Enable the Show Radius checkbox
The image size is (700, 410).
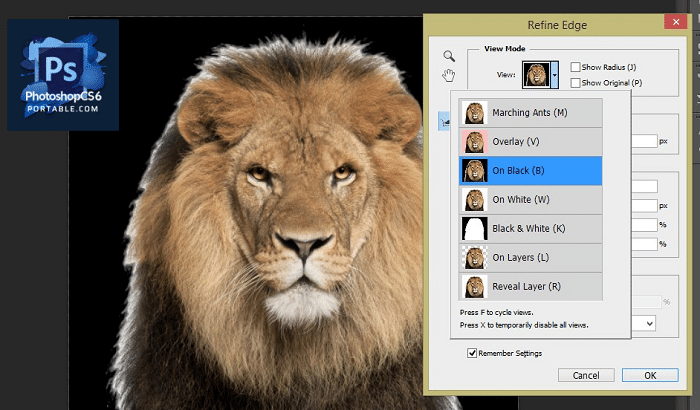click(575, 67)
